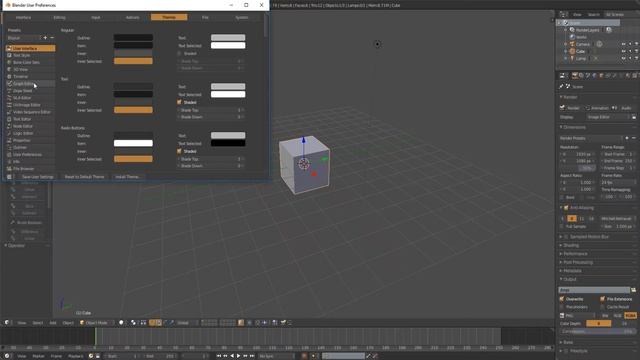Collapse the Render panel header
The width and height of the screenshot is (640, 360).
coord(570,97)
